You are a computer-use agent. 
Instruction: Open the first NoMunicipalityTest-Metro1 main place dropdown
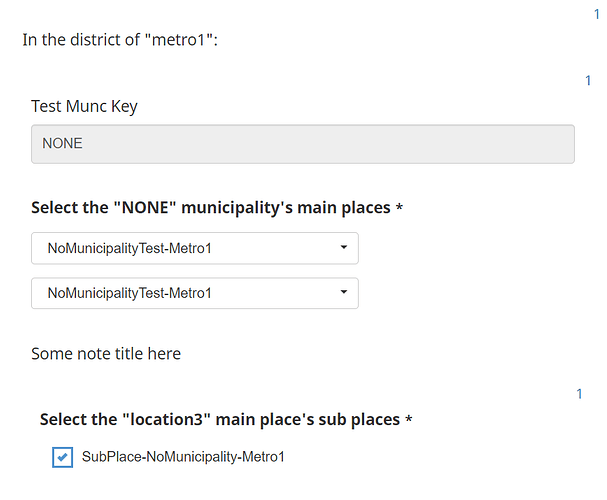pyautogui.click(x=194, y=248)
